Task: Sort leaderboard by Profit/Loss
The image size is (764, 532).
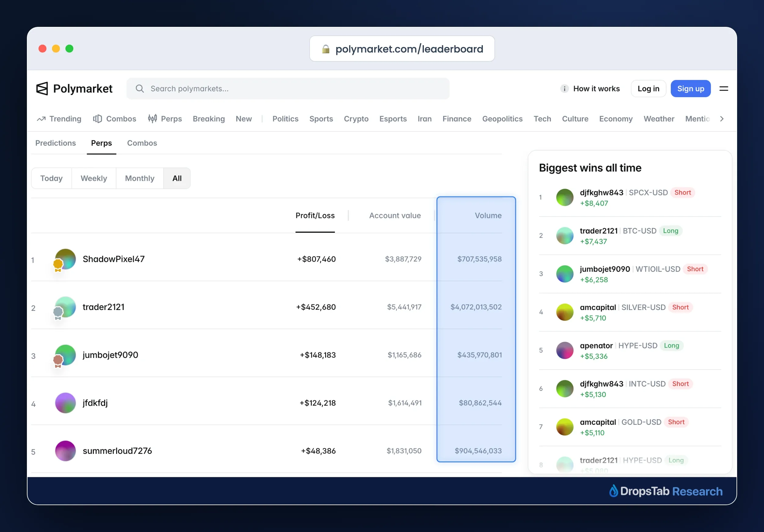Action: click(315, 216)
